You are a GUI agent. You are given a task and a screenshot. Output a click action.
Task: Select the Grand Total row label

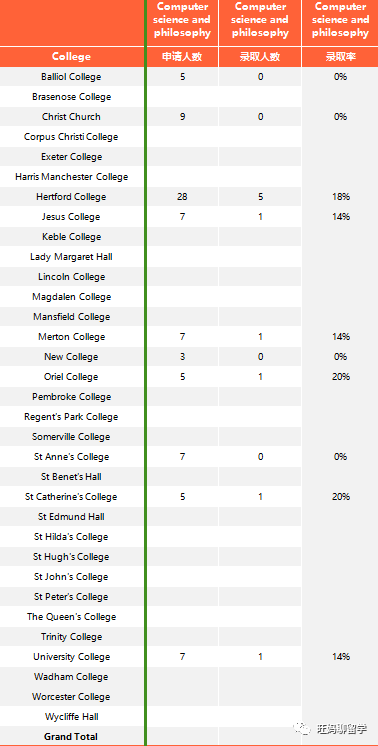click(71, 736)
